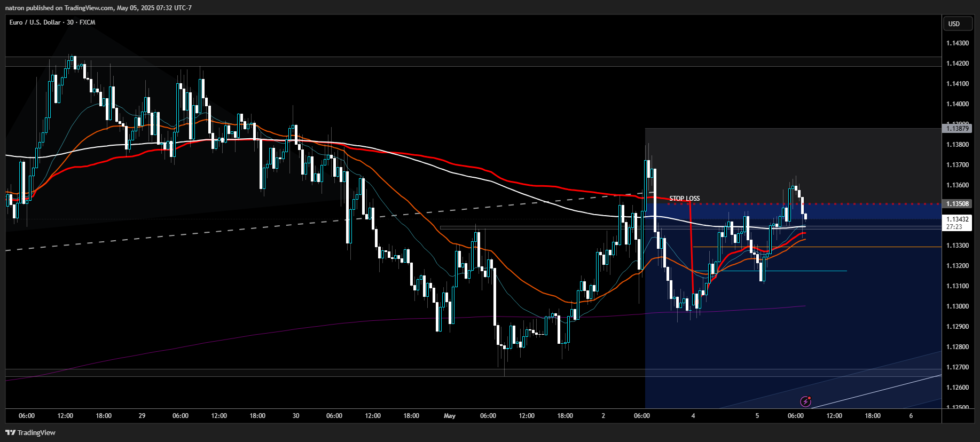Click the 2 date label on time axis
The image size is (980, 442).
603,416
